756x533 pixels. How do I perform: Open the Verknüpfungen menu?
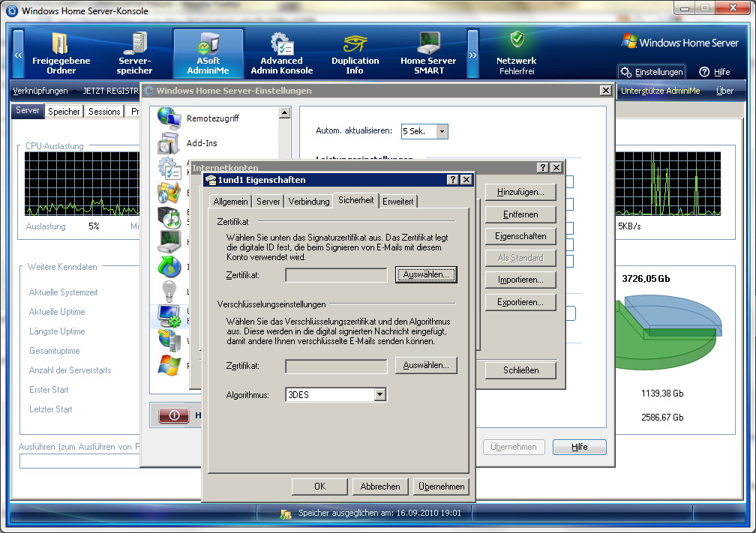tap(40, 91)
